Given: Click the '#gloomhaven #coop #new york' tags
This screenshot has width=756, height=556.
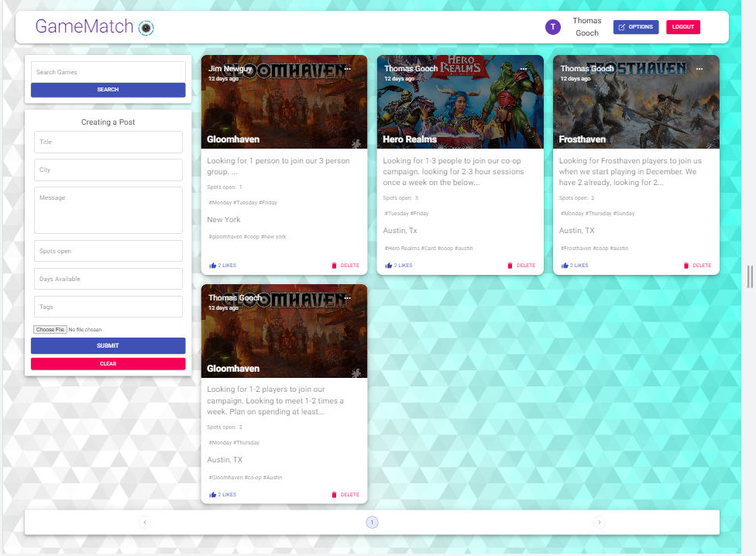Looking at the screenshot, I should [x=247, y=237].
